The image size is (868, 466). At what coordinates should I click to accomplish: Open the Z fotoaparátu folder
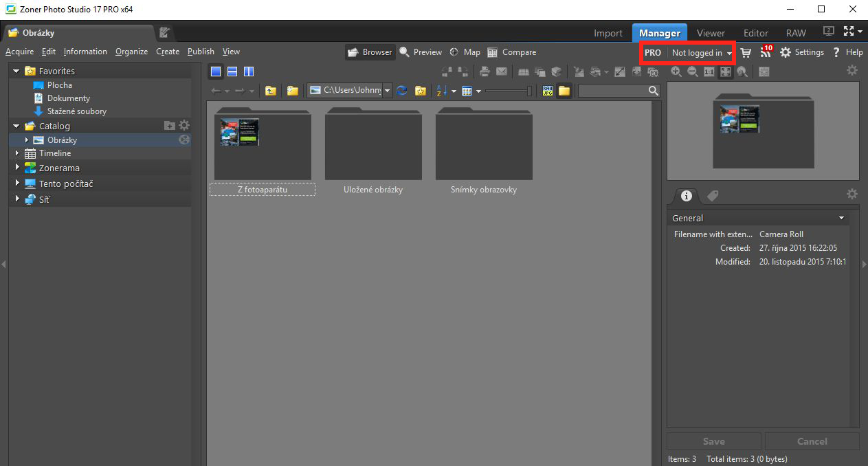(262, 144)
